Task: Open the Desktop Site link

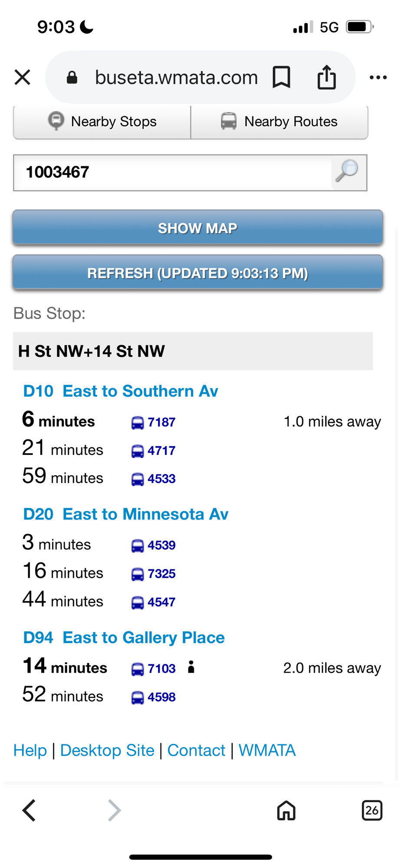Action: [107, 750]
